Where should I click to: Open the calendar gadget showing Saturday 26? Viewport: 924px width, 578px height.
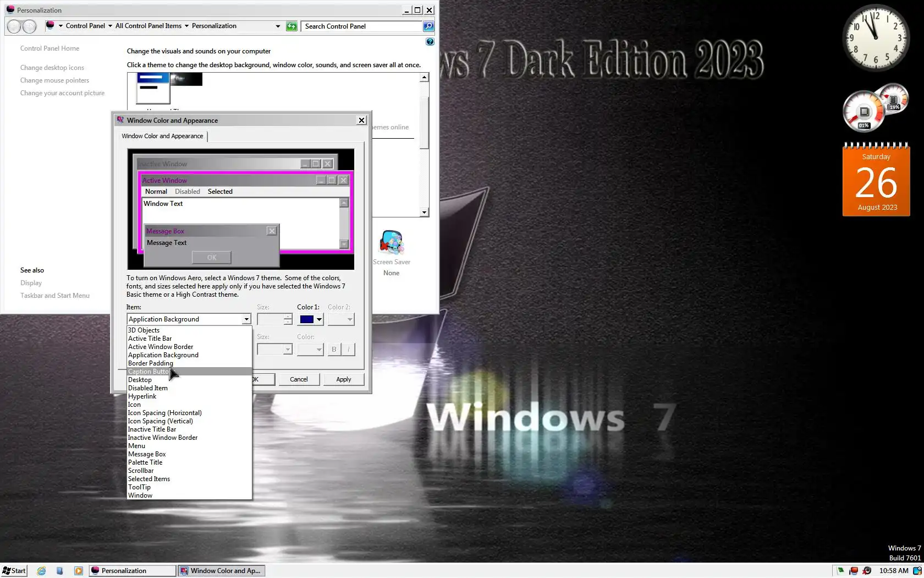[x=876, y=179]
